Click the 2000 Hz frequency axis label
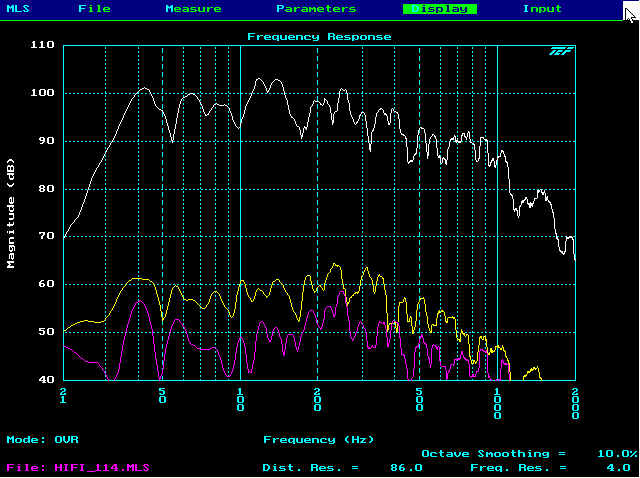This screenshot has height=478, width=640. [x=575, y=404]
